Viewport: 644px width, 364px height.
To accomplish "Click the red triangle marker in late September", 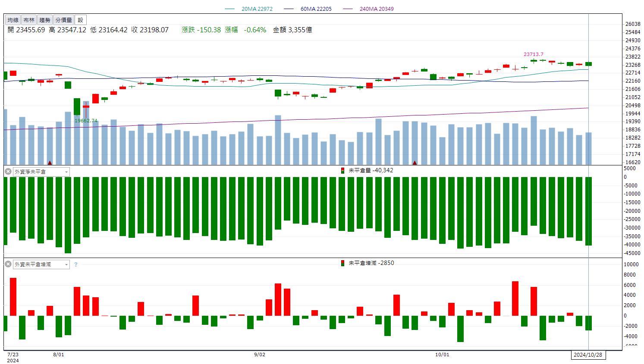I will tap(415, 162).
